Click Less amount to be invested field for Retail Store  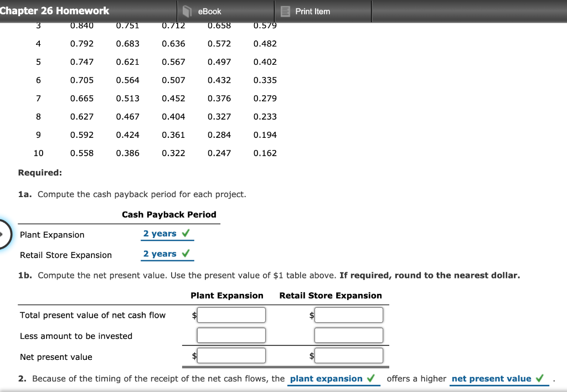[349, 334]
